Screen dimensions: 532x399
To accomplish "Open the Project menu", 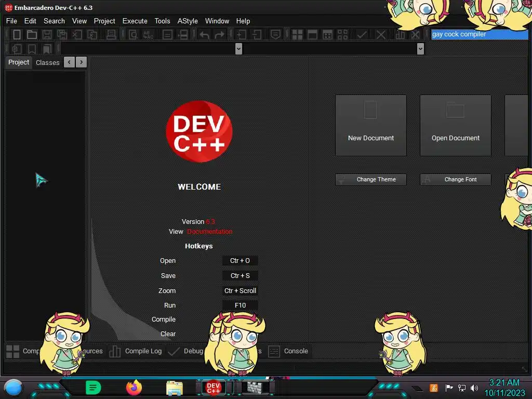I will 104,21.
